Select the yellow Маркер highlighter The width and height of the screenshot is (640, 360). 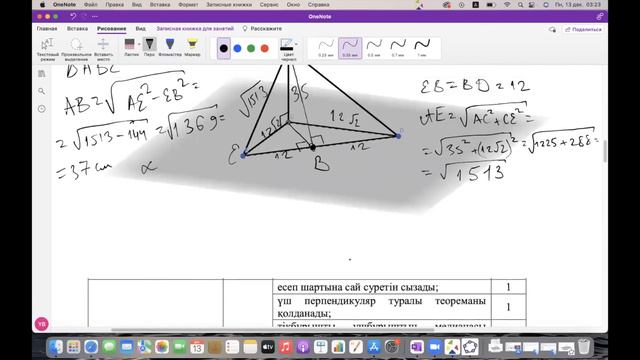(192, 47)
